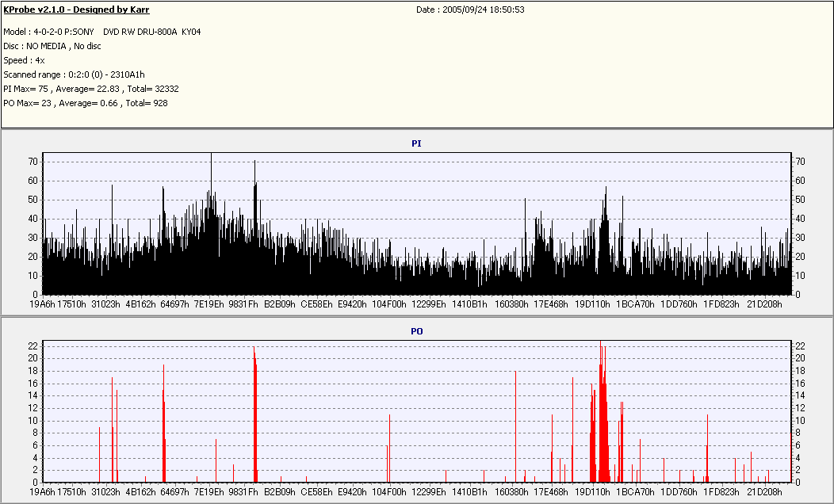Click the 70 label on PI left axis
Viewport: 834px width, 504px height.
33,162
